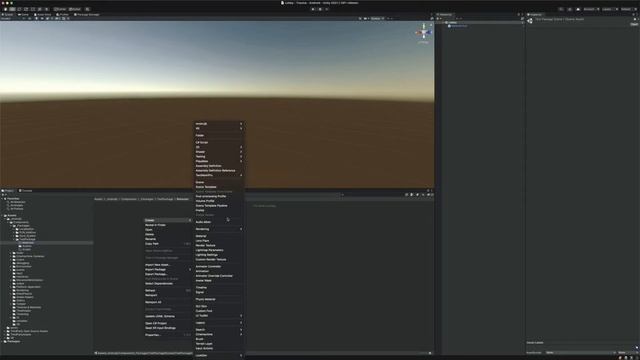Click the Open button in the Inspector
Screen dimensions: 640x360
click(x=634, y=24)
